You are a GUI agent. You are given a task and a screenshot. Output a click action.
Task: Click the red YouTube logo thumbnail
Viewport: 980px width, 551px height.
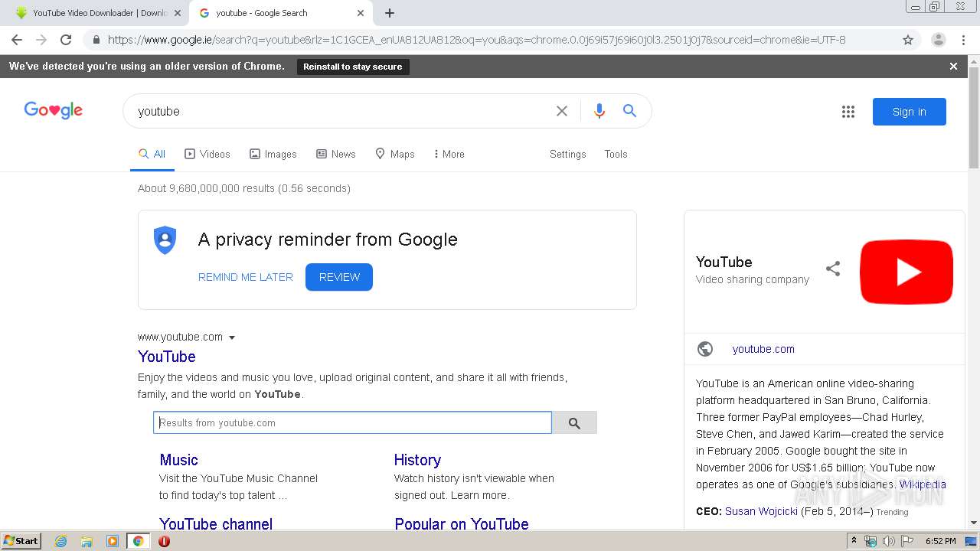(906, 272)
